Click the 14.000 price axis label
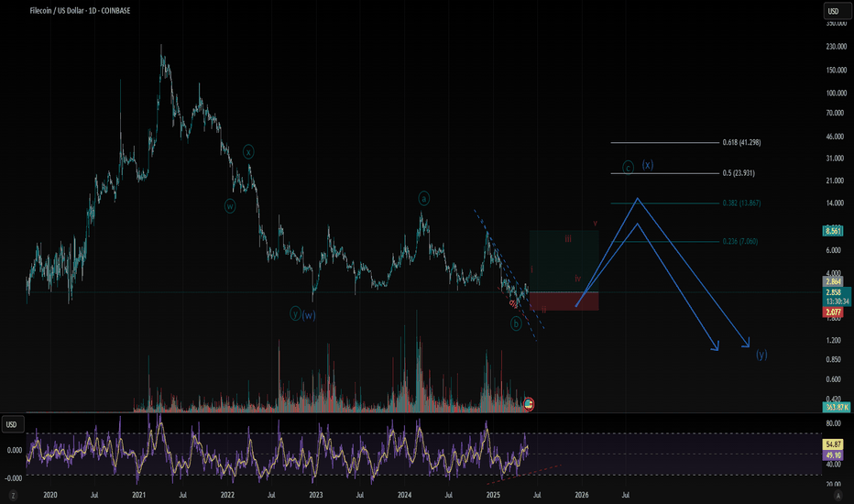This screenshot has width=854, height=504. (835, 203)
